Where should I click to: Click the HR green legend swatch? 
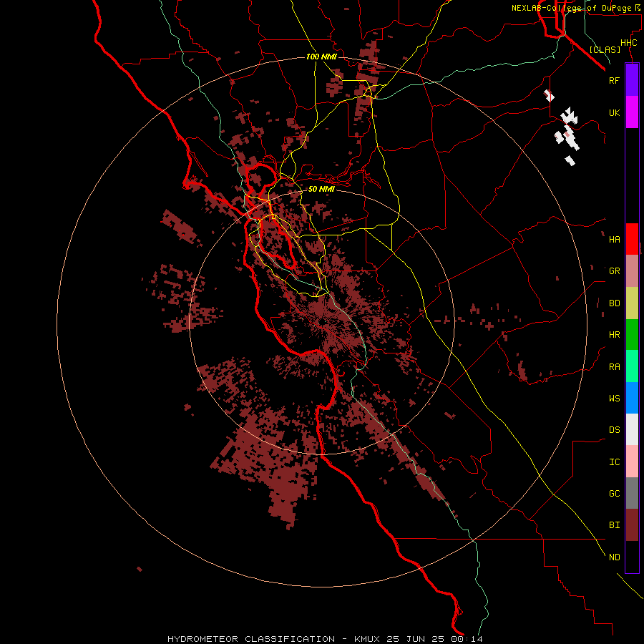pyautogui.click(x=632, y=335)
